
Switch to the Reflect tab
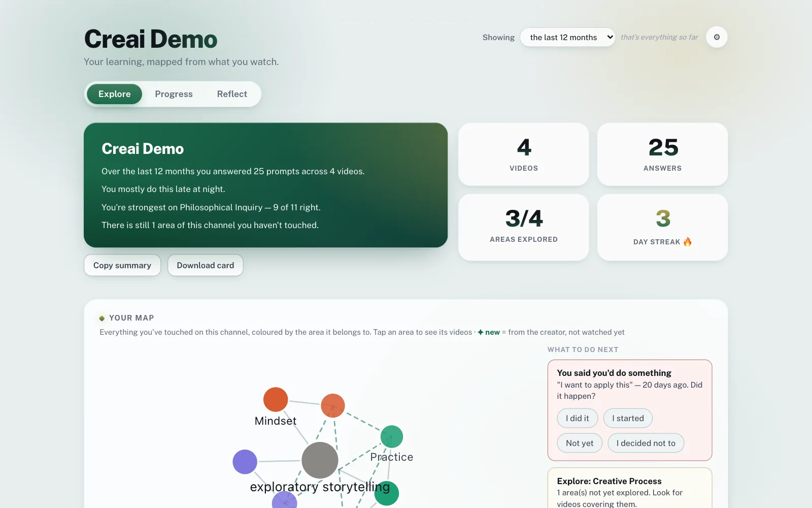pos(232,94)
